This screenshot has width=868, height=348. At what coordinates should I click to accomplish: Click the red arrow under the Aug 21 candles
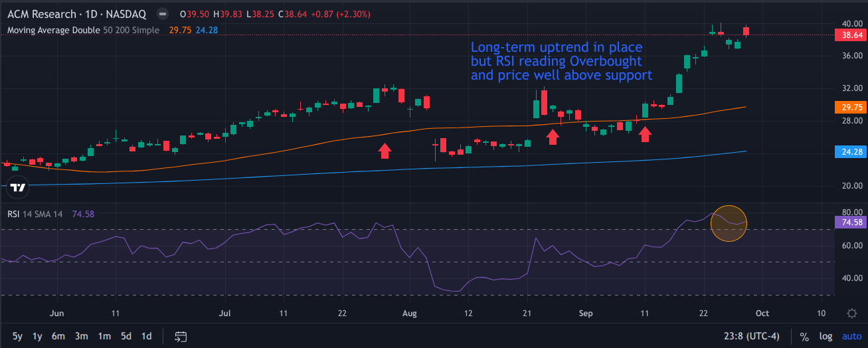pyautogui.click(x=553, y=137)
